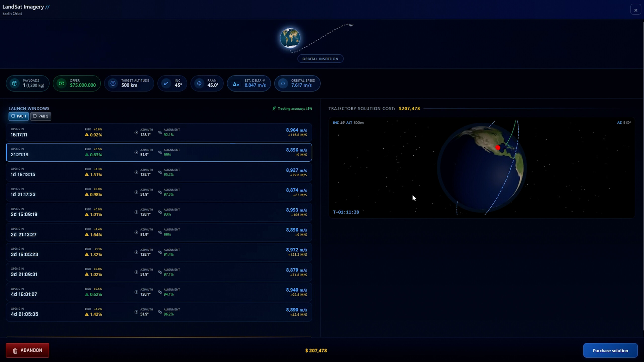Click the $75,000,000 offer value
Screen dimensions: 644x362
pos(83,85)
